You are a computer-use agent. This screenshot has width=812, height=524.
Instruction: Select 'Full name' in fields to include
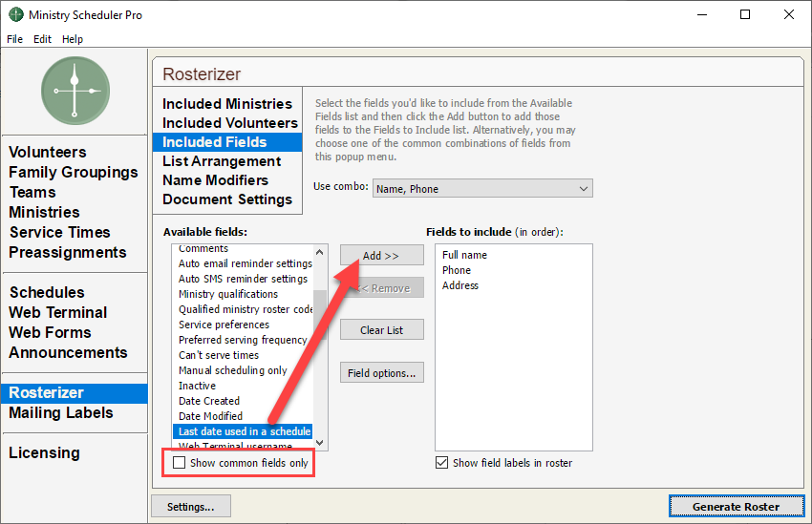coord(464,255)
